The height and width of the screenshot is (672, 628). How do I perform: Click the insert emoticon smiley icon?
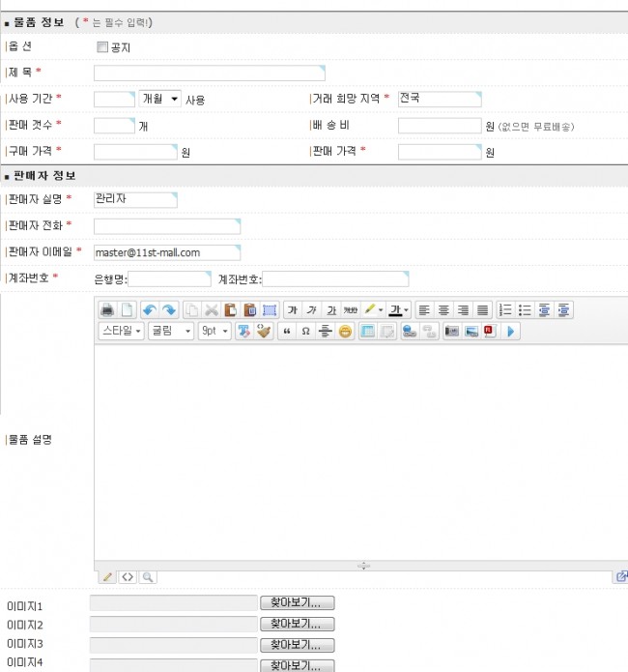point(344,331)
